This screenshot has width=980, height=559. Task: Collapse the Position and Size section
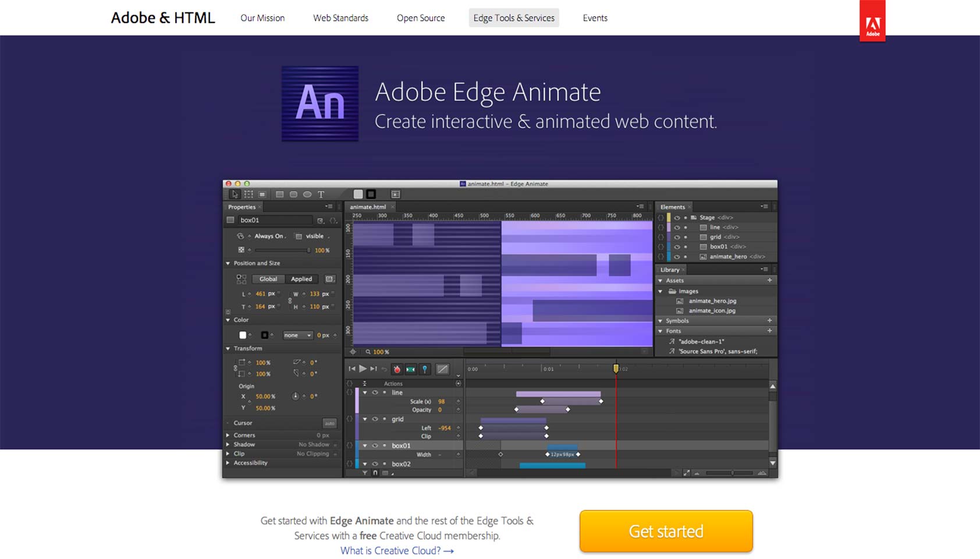(x=227, y=263)
